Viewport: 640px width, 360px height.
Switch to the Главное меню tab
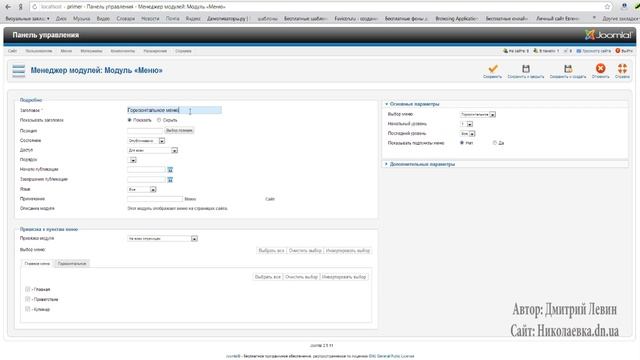(37, 264)
